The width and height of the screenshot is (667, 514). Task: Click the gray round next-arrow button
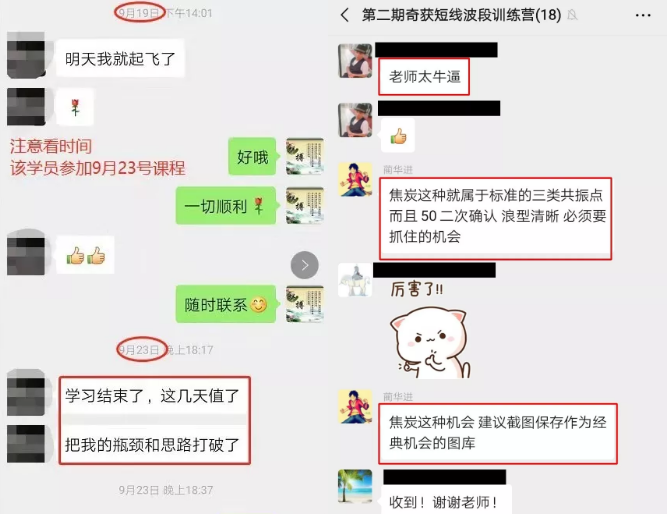305,265
